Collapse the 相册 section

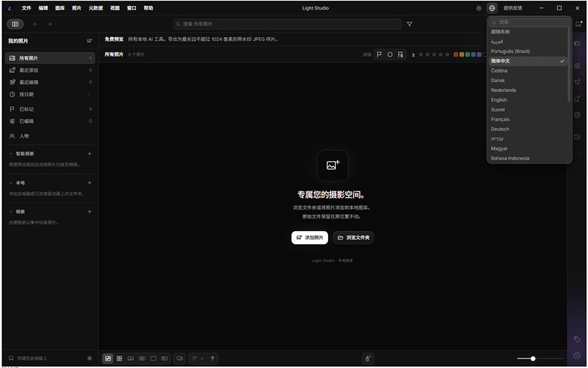[x=11, y=211]
